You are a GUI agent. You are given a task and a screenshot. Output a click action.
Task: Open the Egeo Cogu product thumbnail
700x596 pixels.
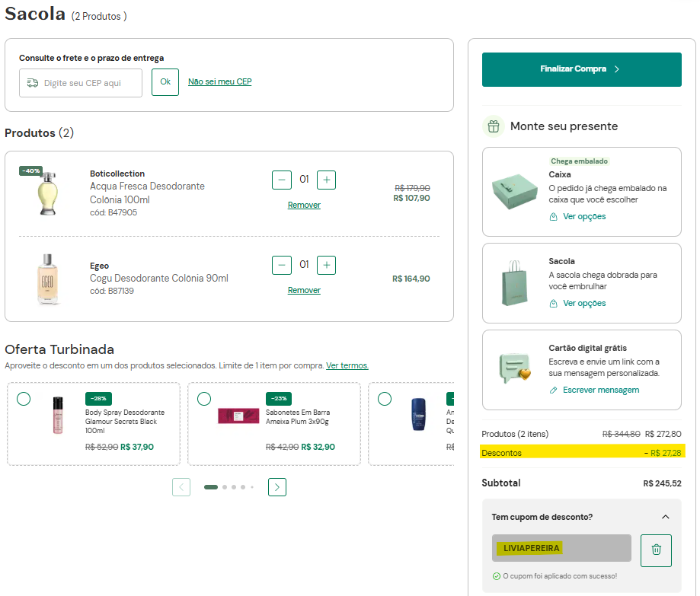point(48,279)
